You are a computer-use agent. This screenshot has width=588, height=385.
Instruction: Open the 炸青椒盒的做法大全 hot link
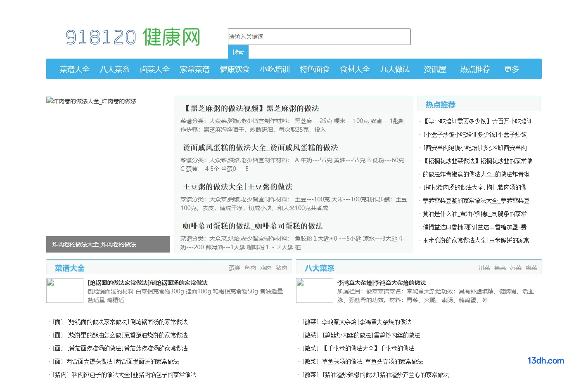tap(476, 174)
